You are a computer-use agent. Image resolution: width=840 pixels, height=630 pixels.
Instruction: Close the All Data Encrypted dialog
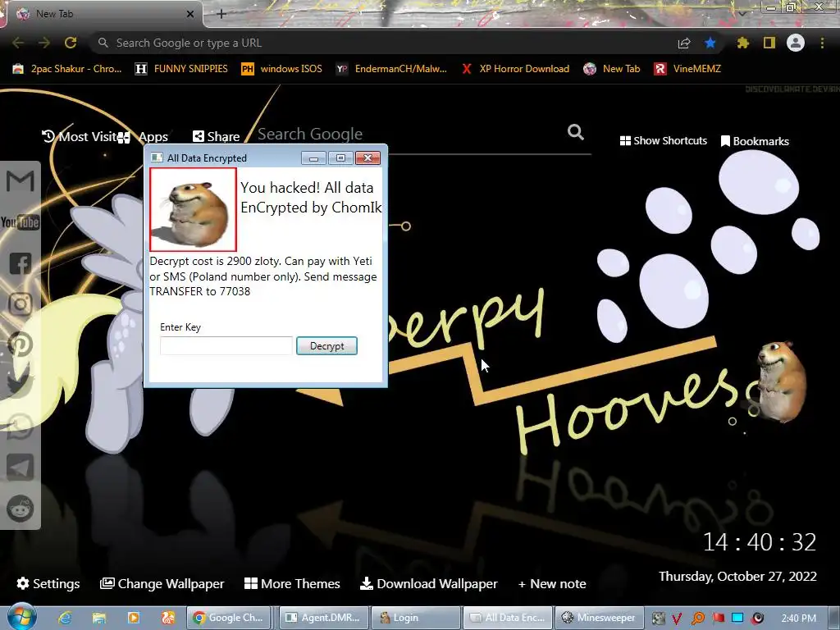367,158
